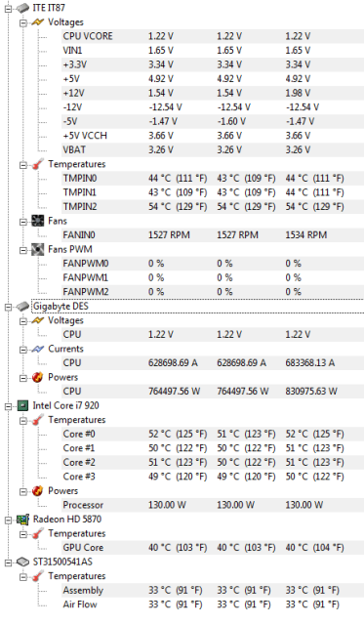The width and height of the screenshot is (364, 625).
Task: Select the TMPIN2 temperature row
Action: click(213, 207)
